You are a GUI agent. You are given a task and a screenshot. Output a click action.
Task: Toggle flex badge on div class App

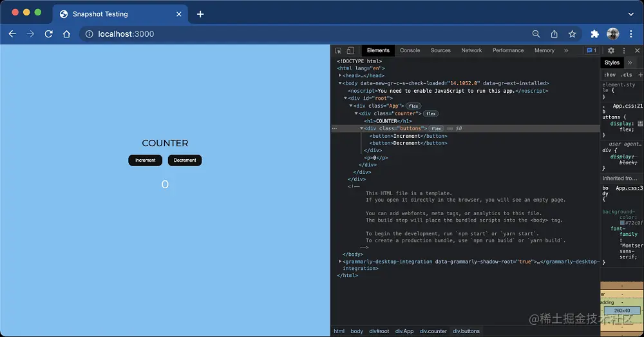tap(413, 106)
